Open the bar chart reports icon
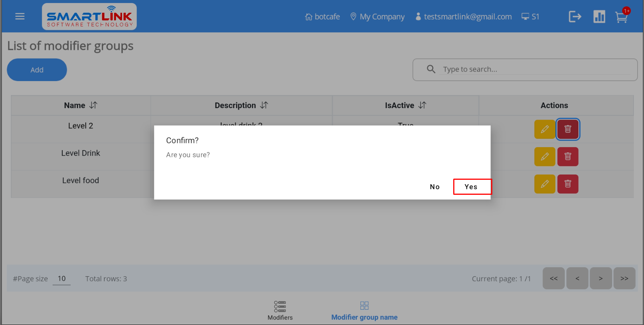This screenshot has height=325, width=644. (x=599, y=17)
